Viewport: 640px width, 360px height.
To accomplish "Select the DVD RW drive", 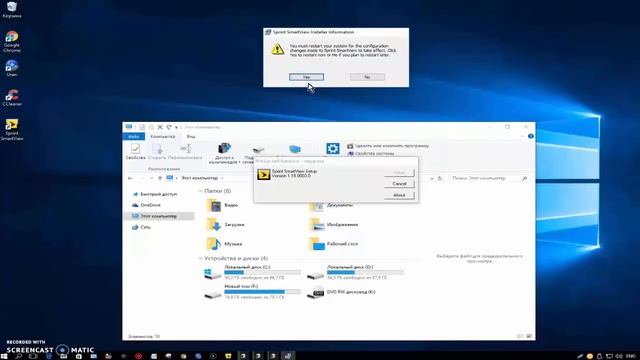I will (x=342, y=292).
